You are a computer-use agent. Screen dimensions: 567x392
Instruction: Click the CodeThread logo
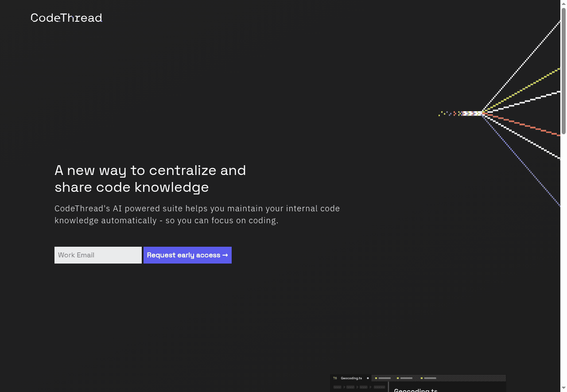coord(66,18)
